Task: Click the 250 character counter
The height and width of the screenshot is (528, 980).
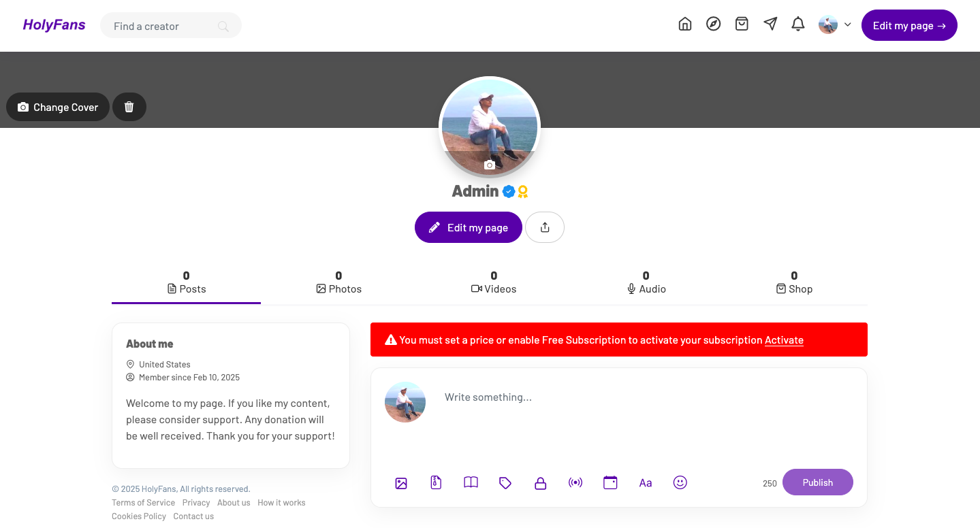Action: point(770,484)
